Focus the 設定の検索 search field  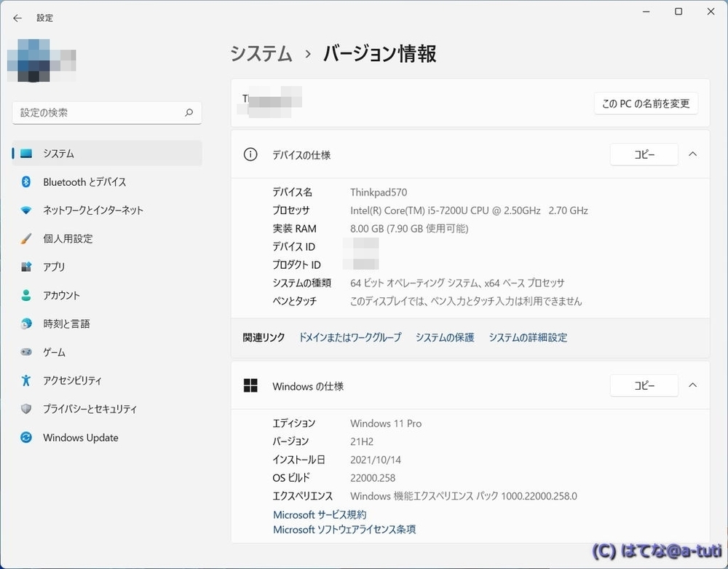coord(107,112)
